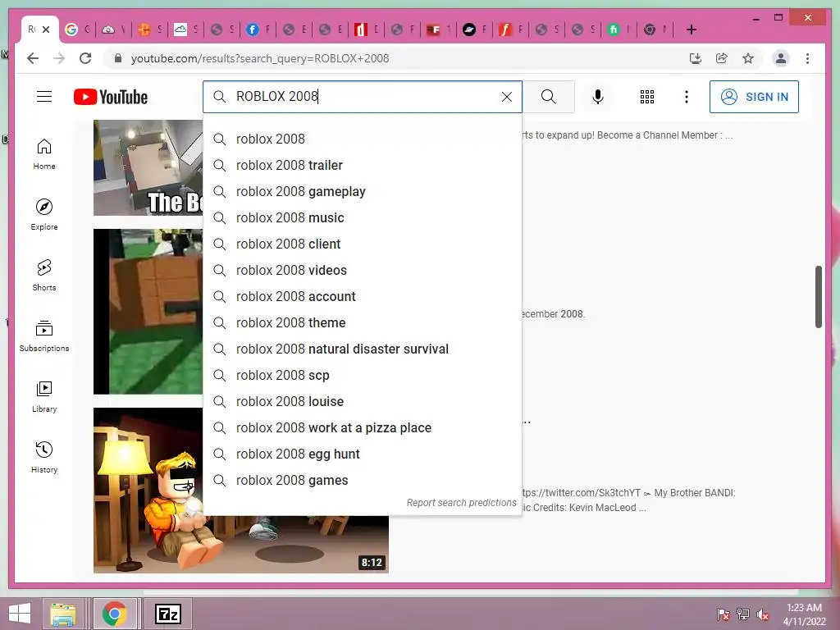The width and height of the screenshot is (840, 630).
Task: Select suggestion "roblox 2008 client"
Action: pos(363,244)
